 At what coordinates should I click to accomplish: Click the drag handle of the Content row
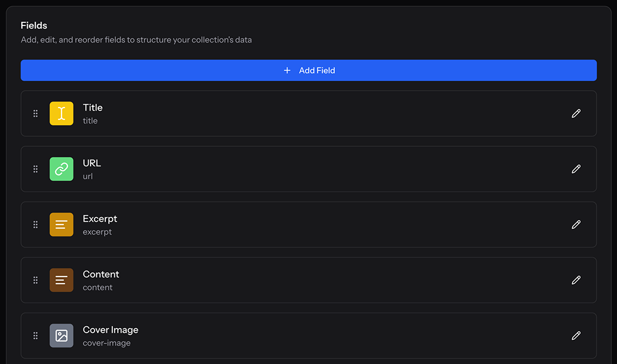pyautogui.click(x=35, y=280)
